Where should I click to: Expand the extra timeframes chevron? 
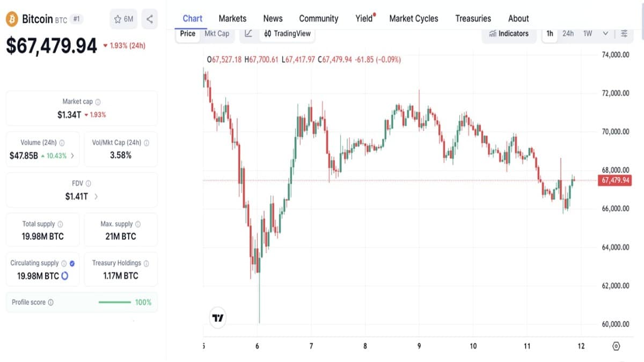pos(605,33)
